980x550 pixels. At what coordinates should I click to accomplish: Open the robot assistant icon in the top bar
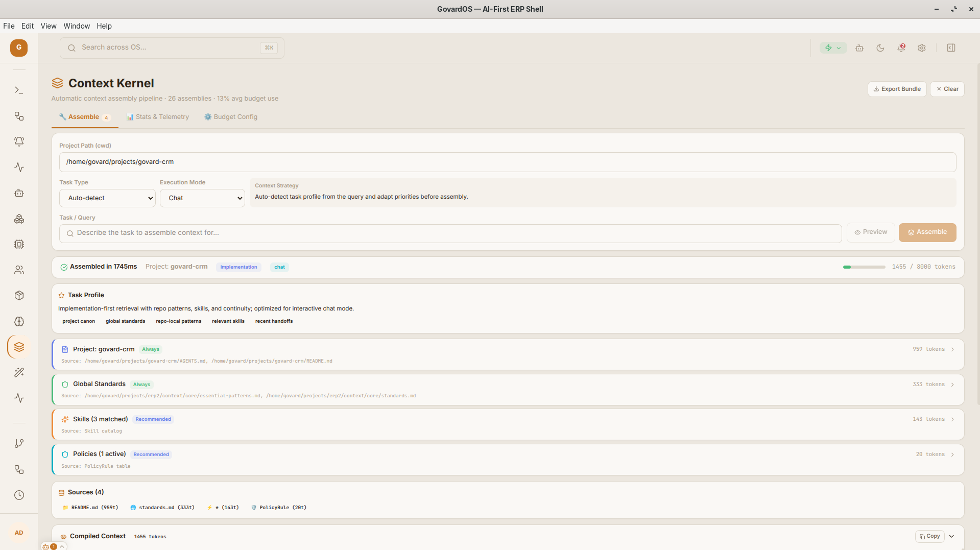point(859,47)
